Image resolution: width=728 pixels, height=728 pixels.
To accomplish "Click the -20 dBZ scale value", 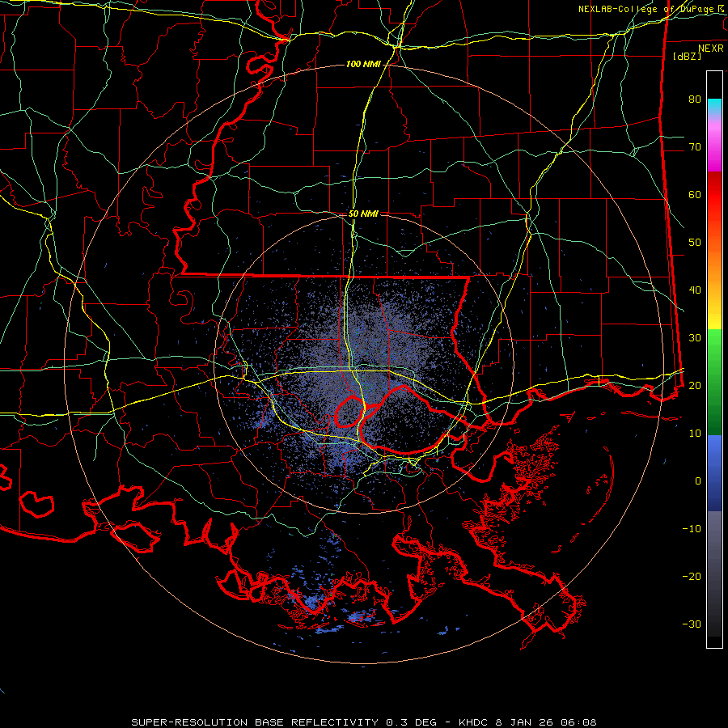I will pos(692,577).
